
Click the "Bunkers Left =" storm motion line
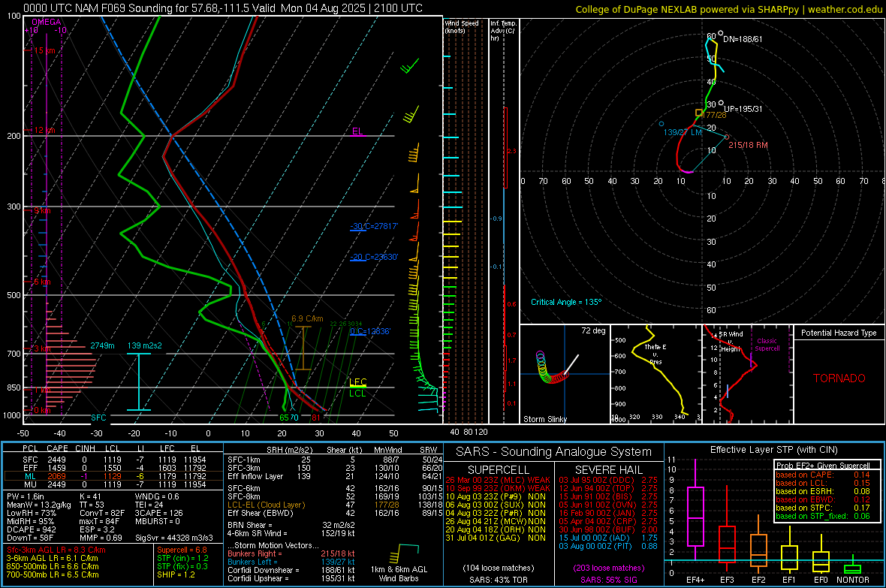[x=291, y=562]
